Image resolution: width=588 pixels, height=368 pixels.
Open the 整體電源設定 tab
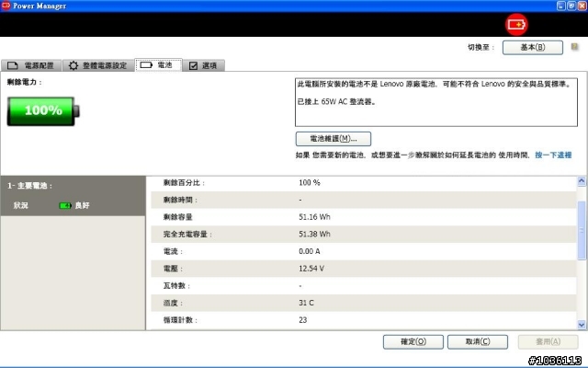point(98,65)
